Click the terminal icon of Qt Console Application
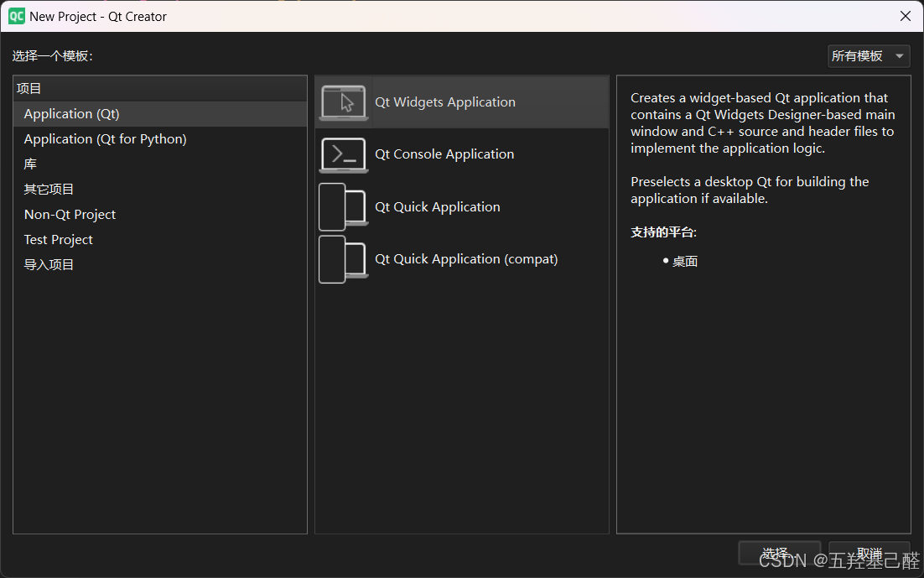Image resolution: width=924 pixels, height=578 pixels. click(x=343, y=154)
